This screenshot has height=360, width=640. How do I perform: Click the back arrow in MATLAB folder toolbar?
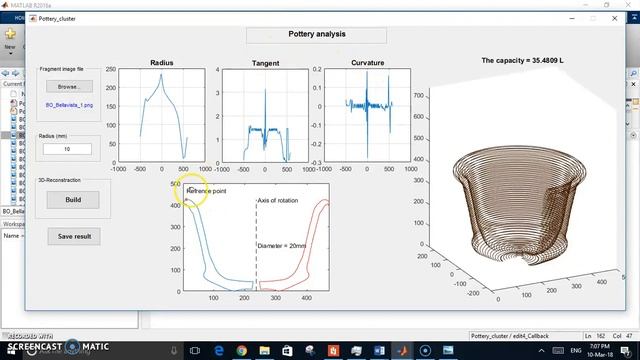click(x=5, y=73)
